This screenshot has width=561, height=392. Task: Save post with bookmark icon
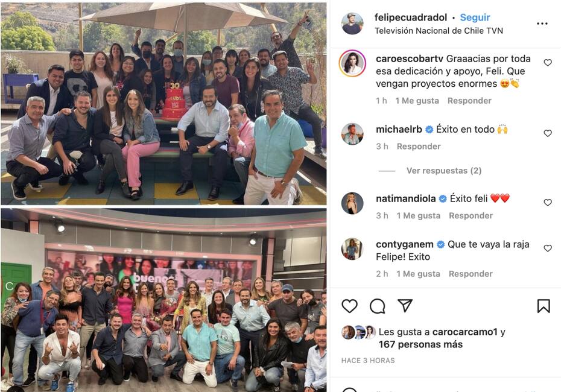point(544,306)
